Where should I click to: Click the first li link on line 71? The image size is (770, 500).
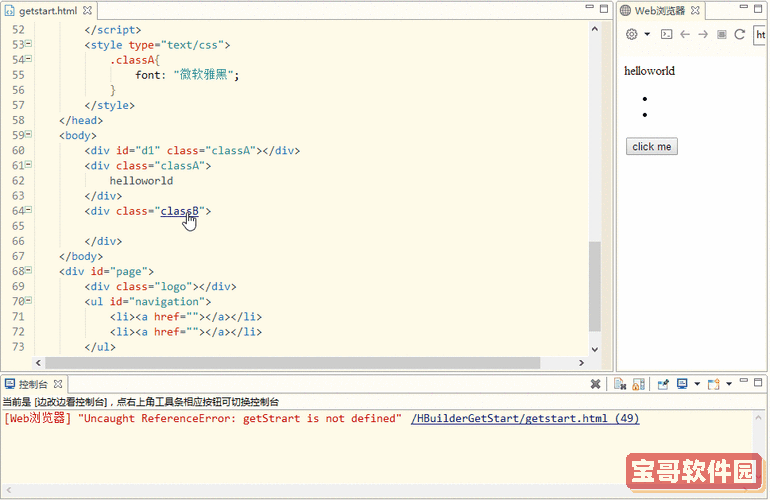point(186,317)
